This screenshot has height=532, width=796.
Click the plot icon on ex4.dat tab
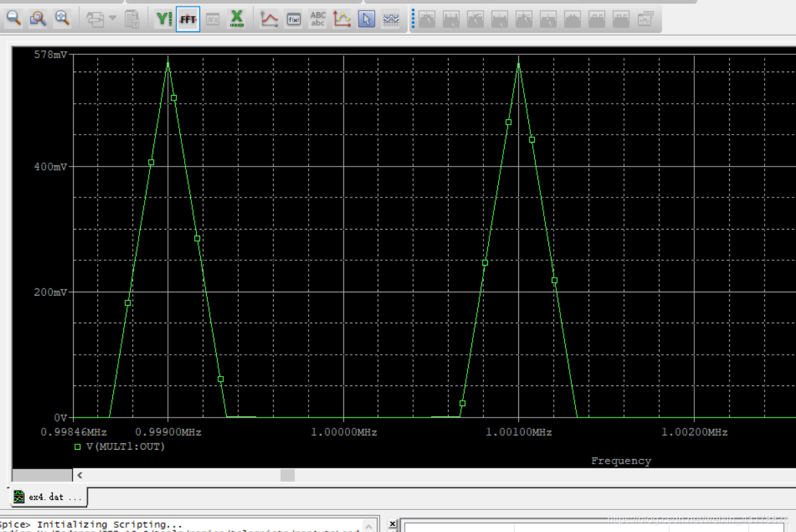click(19, 497)
